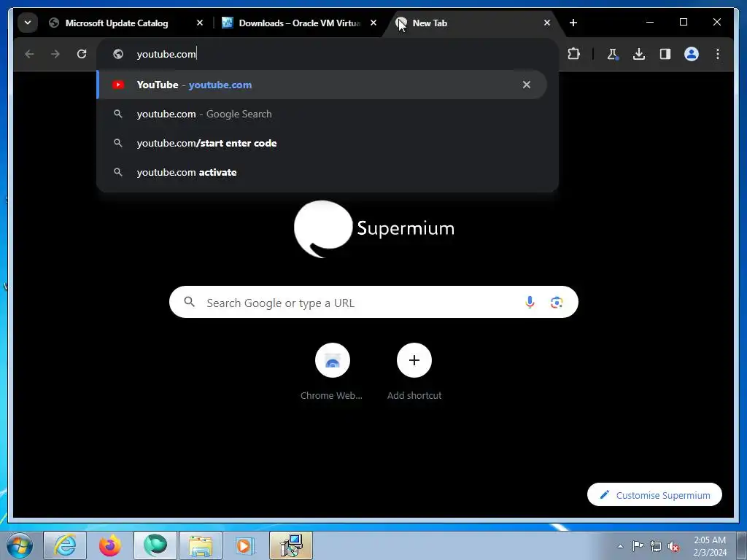Close the New Tab tab
This screenshot has width=747, height=560.
click(547, 23)
